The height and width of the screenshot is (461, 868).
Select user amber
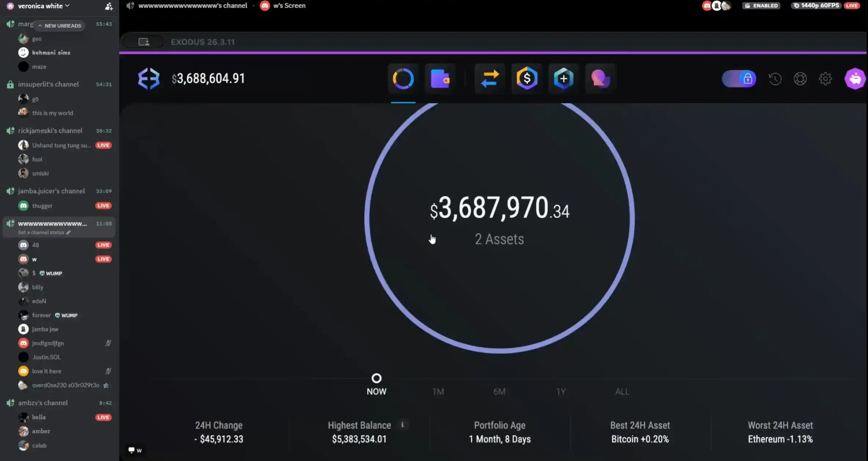point(41,431)
